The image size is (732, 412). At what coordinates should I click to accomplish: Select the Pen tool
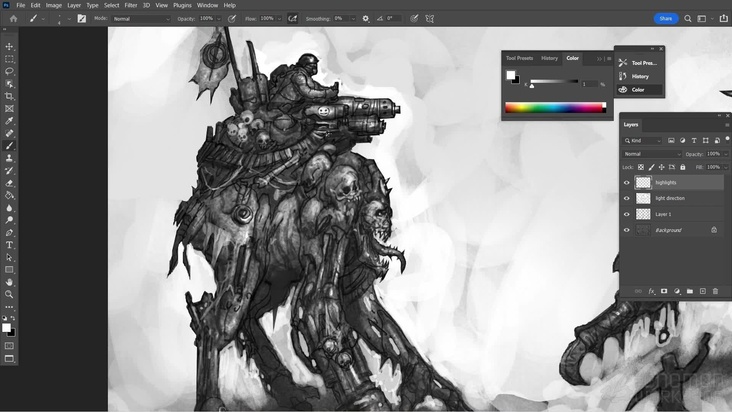(9, 232)
